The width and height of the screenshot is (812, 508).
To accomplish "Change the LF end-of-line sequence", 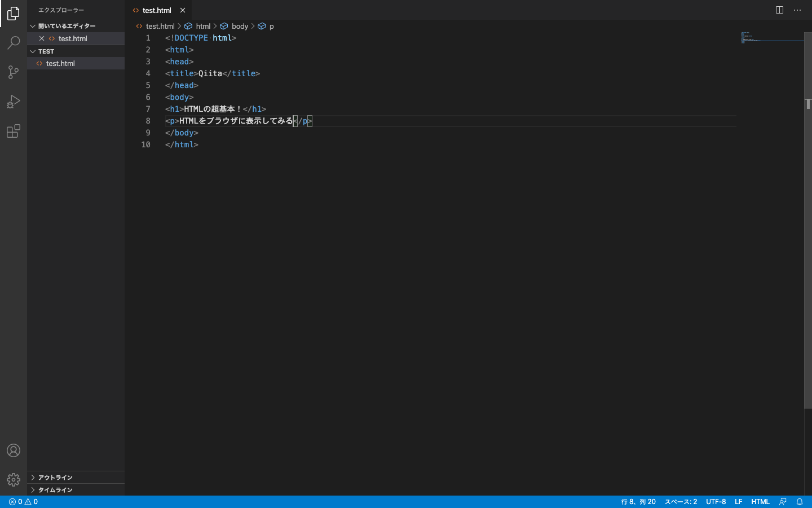I will click(x=738, y=502).
